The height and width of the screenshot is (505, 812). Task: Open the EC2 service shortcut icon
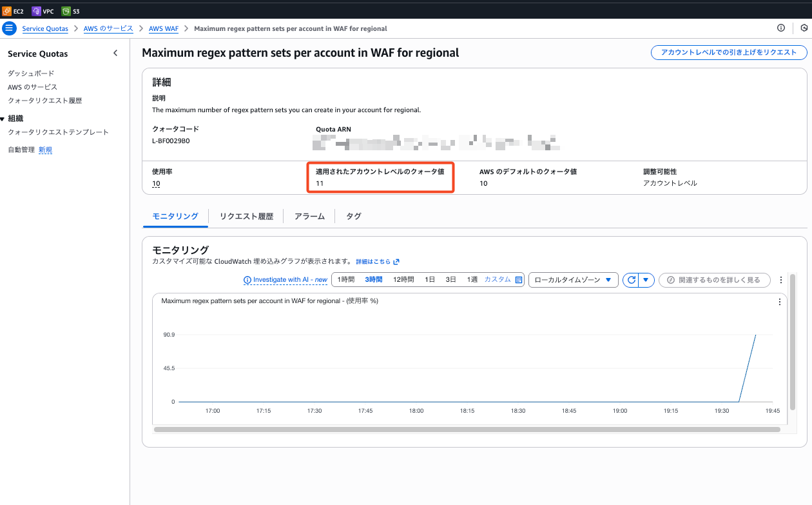pyautogui.click(x=8, y=11)
